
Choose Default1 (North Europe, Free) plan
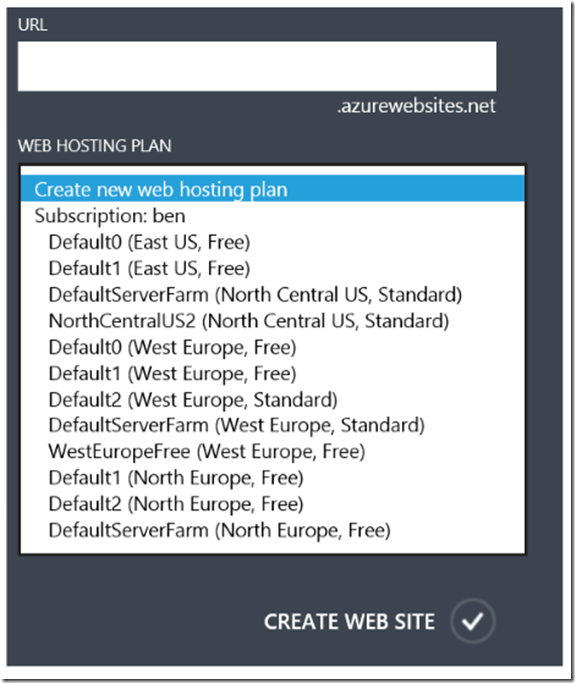273,478
